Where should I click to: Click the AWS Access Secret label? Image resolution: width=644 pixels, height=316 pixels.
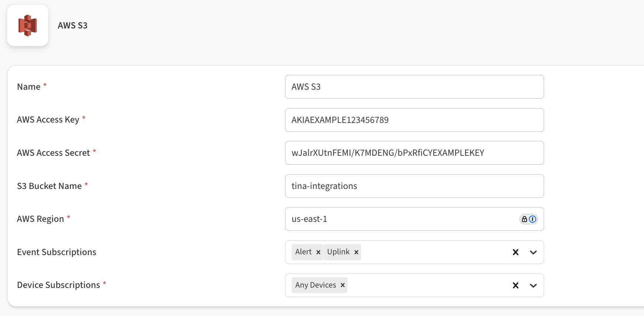pyautogui.click(x=53, y=153)
